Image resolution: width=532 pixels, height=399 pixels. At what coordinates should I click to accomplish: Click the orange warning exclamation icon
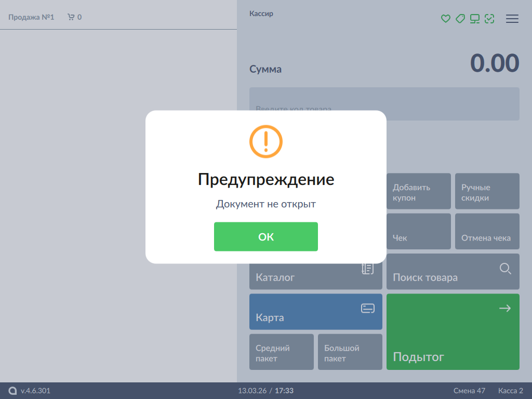(265, 141)
